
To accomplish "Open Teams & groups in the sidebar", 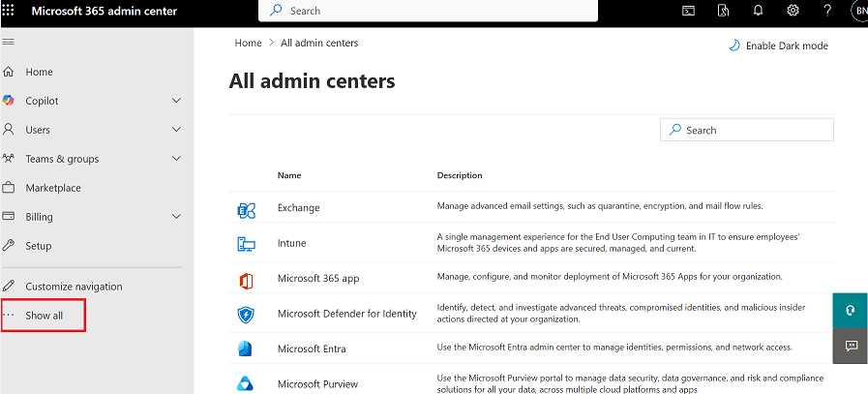I will pyautogui.click(x=62, y=159).
